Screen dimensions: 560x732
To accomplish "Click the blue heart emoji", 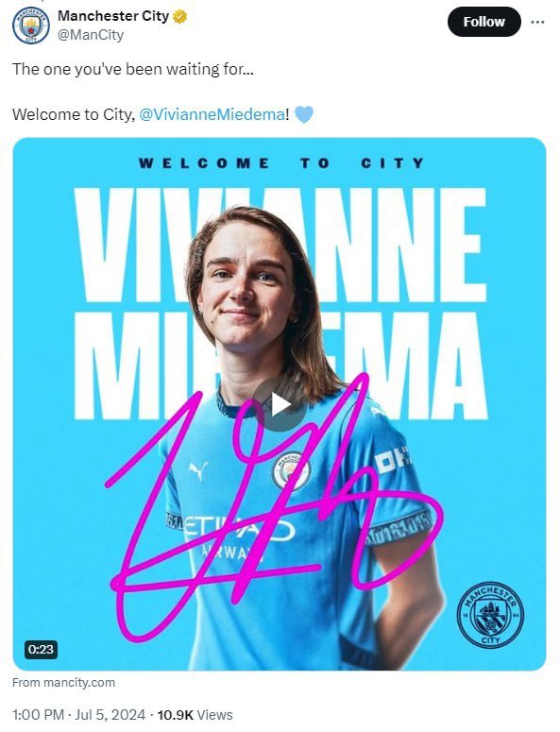I will (x=304, y=114).
